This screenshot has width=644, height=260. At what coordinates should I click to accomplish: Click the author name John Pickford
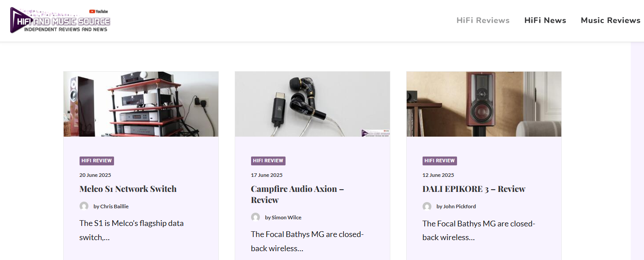click(x=460, y=206)
